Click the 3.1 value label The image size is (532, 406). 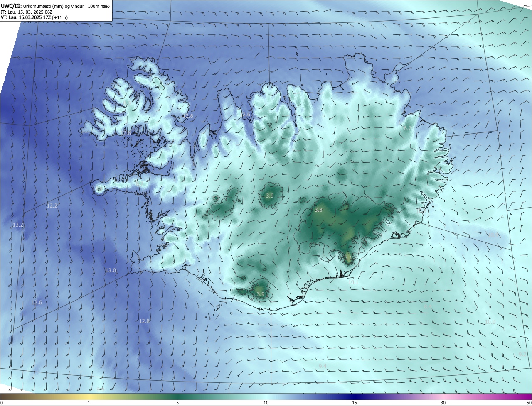coord(348,257)
